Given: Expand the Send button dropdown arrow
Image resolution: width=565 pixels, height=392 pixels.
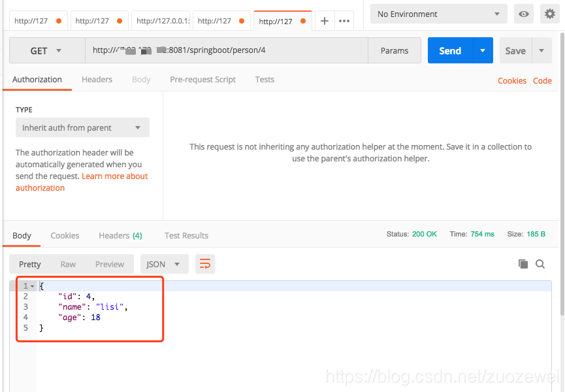Looking at the screenshot, I should (x=483, y=50).
